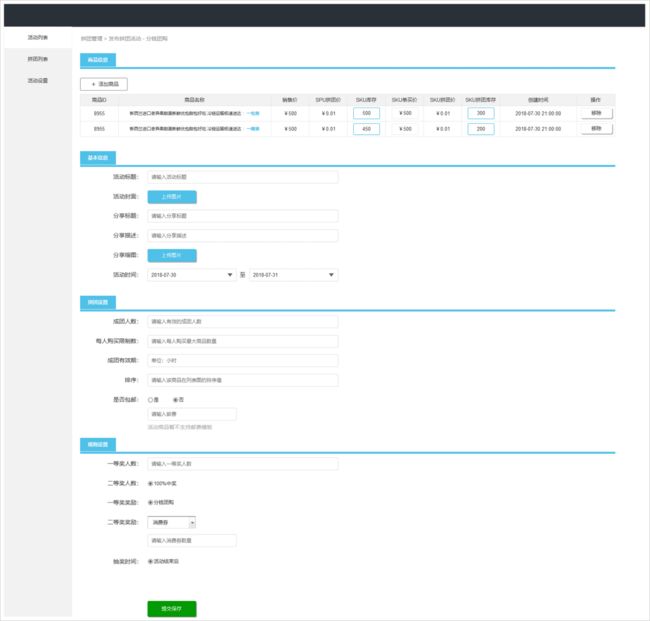Select 是 radio for 是否包邮
Image resolution: width=650 pixels, height=621 pixels.
point(151,400)
